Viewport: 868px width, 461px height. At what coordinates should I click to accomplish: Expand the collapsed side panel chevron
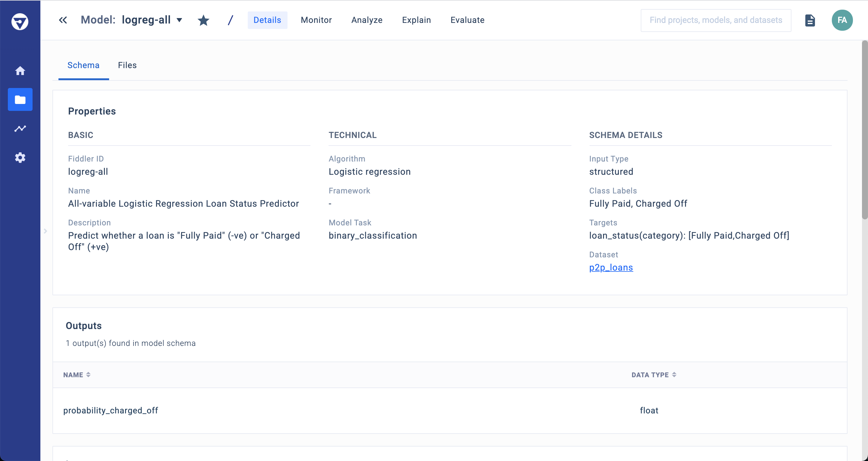point(46,231)
